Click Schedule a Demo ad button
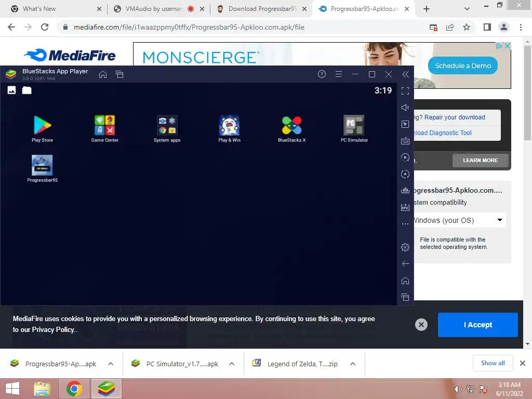 (x=463, y=65)
